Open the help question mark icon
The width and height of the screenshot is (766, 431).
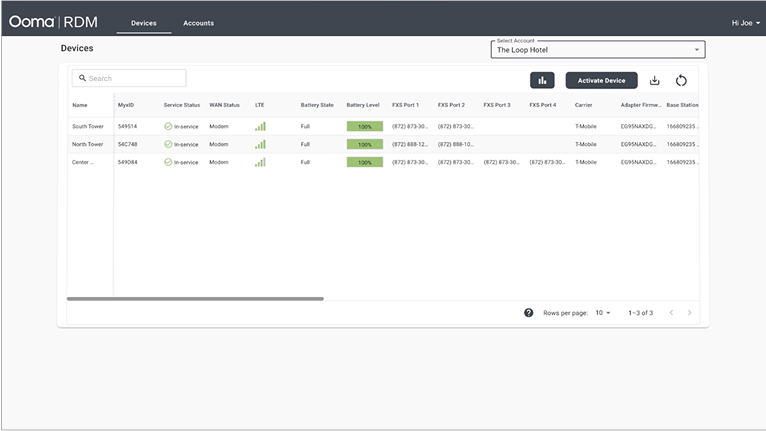click(x=529, y=313)
